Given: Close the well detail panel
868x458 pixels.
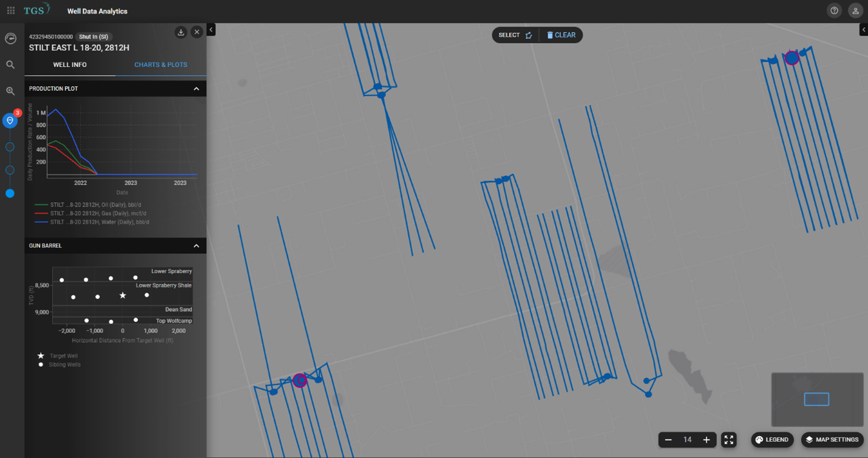Looking at the screenshot, I should 197,32.
